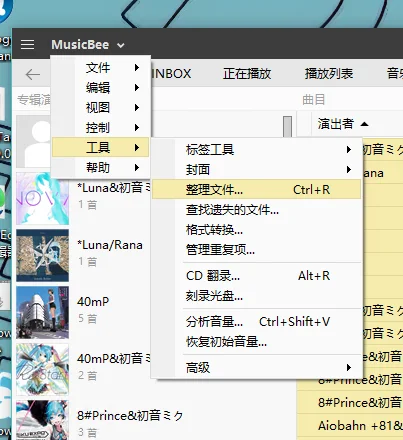Open the 控制 menu
Viewport: 403px width, 440px height.
coord(101,128)
